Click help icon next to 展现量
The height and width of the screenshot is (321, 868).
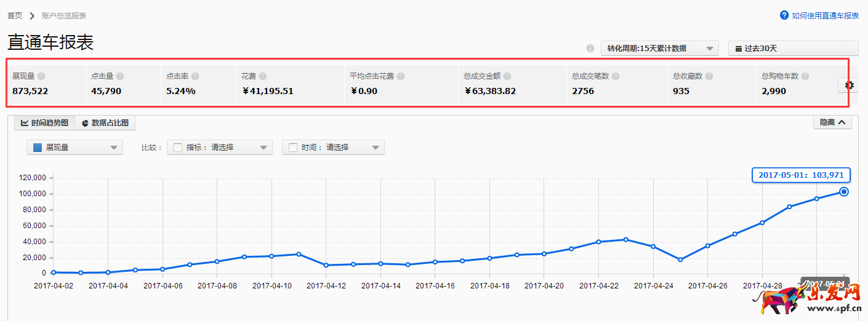[x=41, y=76]
